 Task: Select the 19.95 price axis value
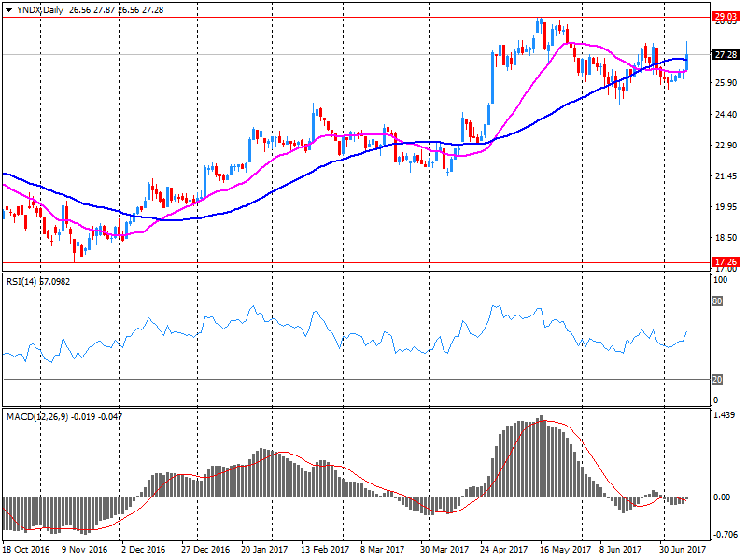click(726, 207)
